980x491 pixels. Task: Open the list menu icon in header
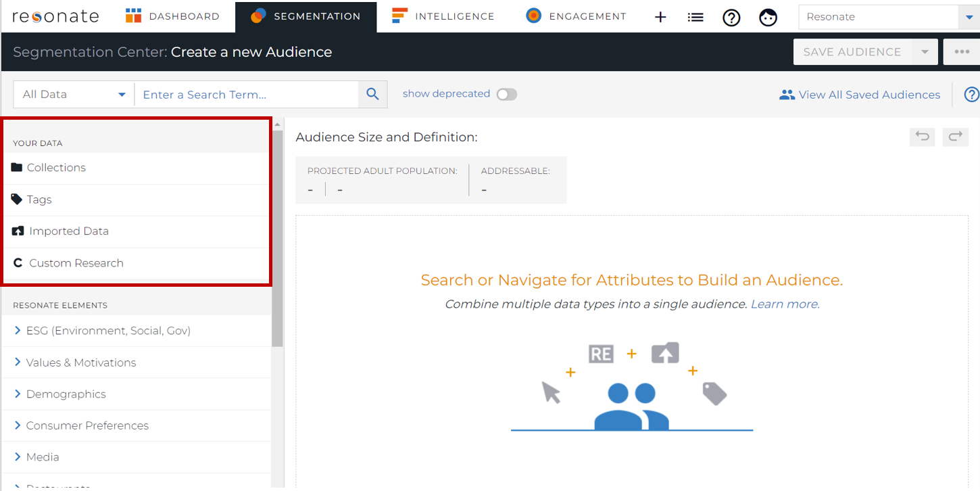(x=695, y=18)
